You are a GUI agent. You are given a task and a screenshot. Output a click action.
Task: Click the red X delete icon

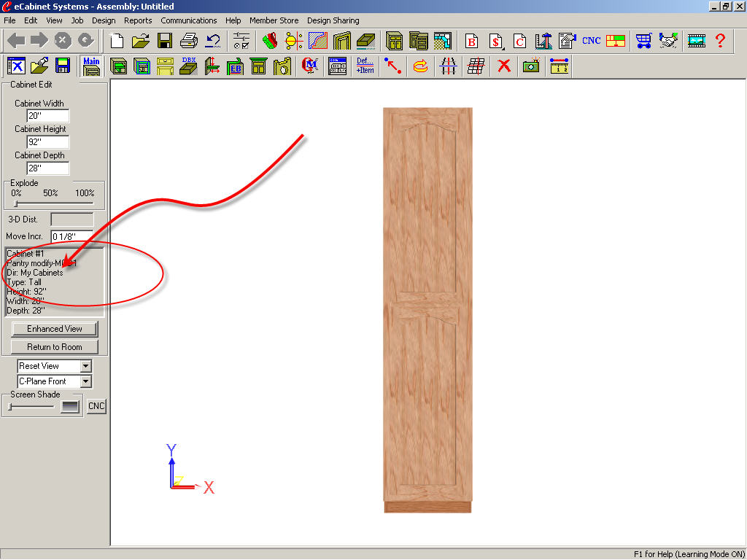tap(504, 66)
